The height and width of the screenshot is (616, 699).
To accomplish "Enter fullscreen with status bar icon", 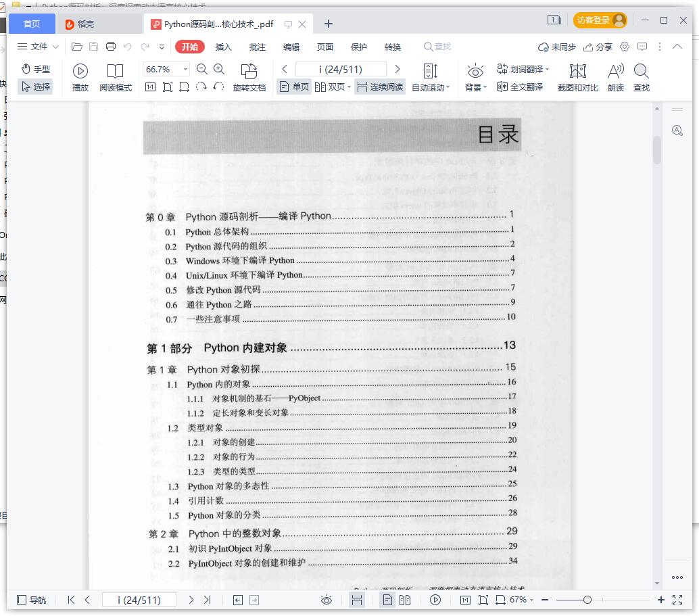I will [677, 600].
